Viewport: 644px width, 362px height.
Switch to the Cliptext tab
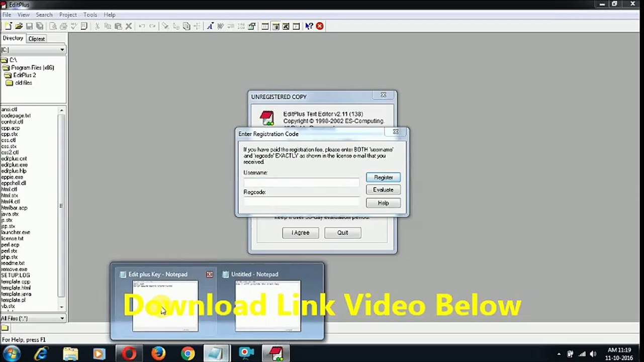[36, 39]
